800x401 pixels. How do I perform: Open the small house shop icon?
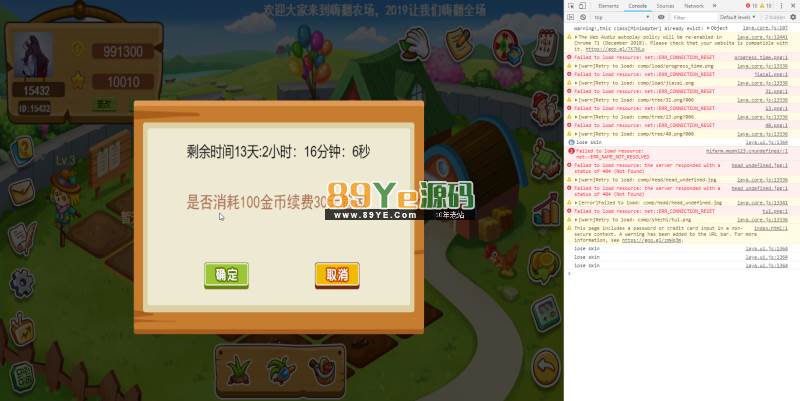click(545, 160)
